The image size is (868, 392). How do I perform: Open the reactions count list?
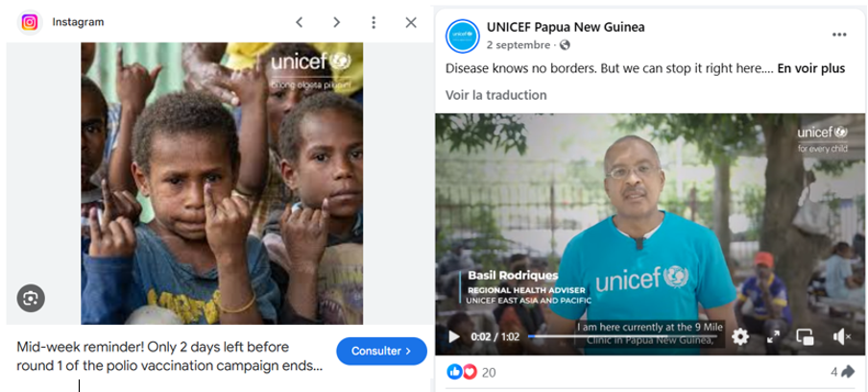pos(471,373)
